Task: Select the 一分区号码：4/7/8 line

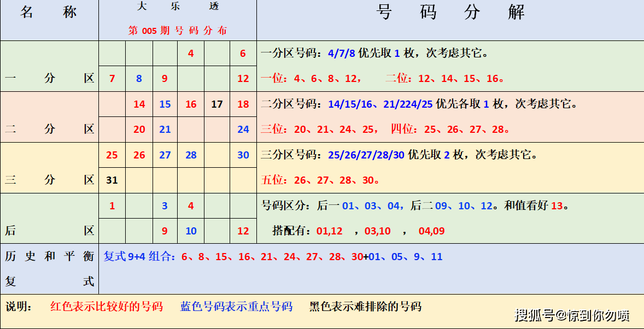Action: point(374,54)
